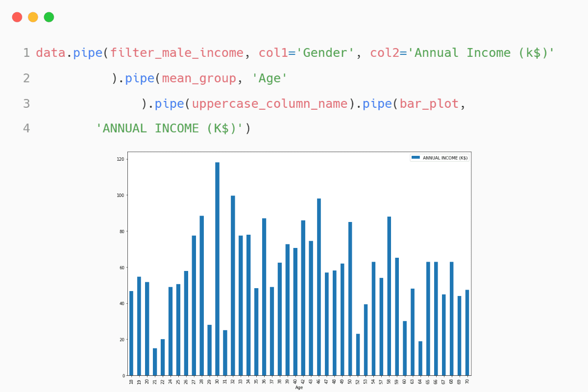Viewport: 588px width, 392px height.
Task: Click the x-axis tick label 18
Action: click(x=131, y=381)
